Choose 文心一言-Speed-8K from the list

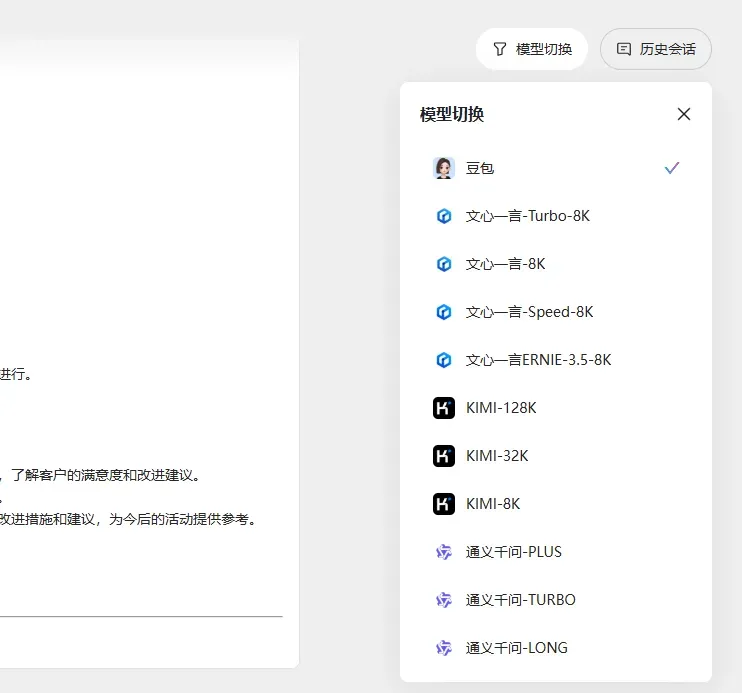coord(529,312)
